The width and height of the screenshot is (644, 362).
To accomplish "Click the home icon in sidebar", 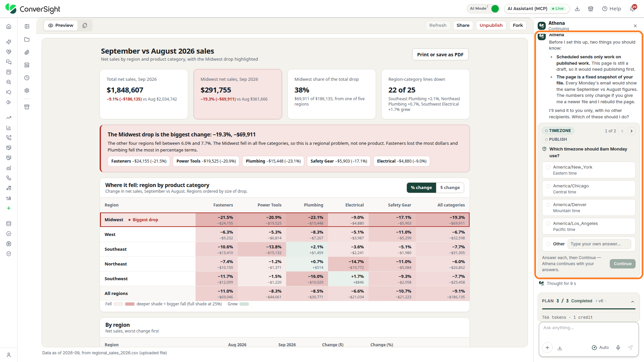I will (x=9, y=26).
